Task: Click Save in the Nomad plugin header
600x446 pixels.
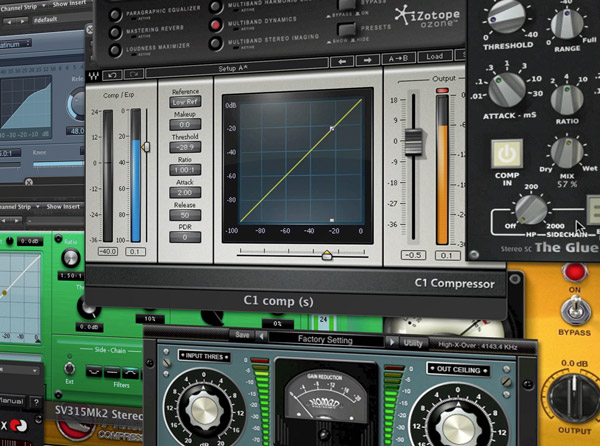Action: (x=242, y=335)
